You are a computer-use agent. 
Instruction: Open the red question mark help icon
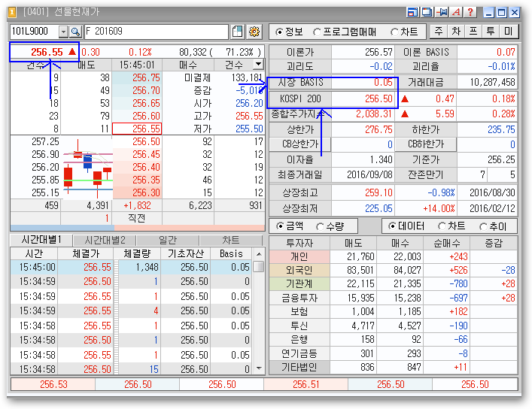click(x=470, y=13)
